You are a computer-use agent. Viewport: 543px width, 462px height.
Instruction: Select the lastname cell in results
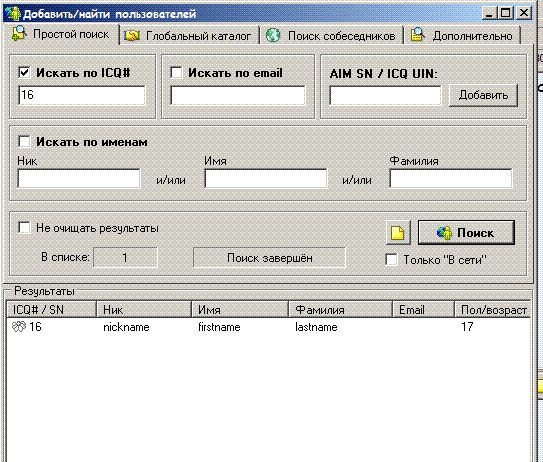click(316, 327)
